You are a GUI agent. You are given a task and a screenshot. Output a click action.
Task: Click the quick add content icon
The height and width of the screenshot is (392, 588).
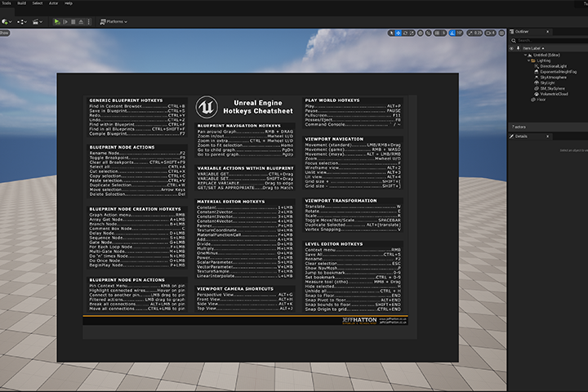[x=4, y=22]
